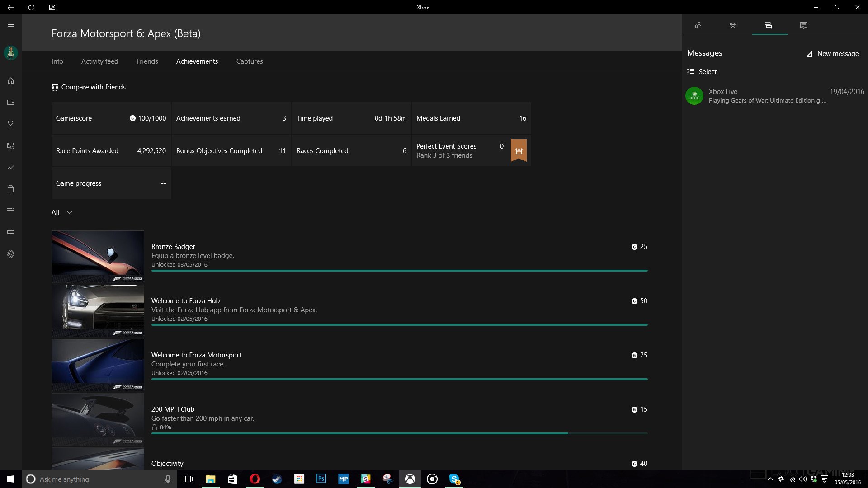Open Activity alerts panel icon
868x488 pixels.
(803, 25)
